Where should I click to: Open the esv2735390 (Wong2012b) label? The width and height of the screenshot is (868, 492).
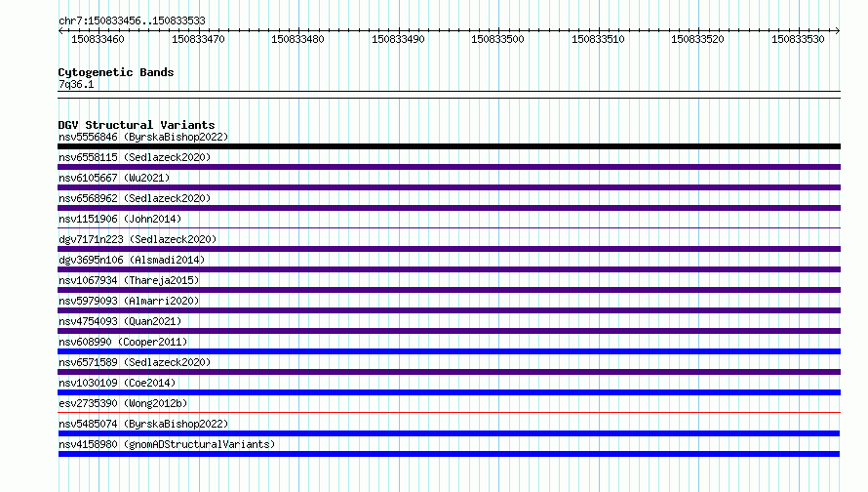[123, 403]
